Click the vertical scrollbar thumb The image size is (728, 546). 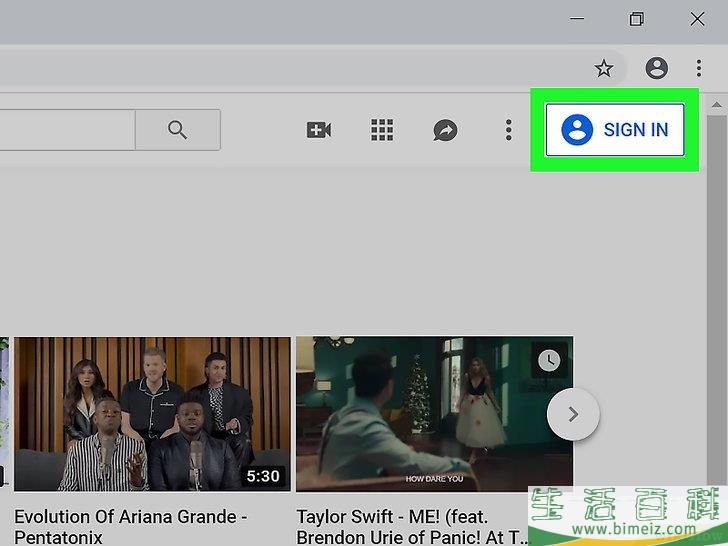716,299
